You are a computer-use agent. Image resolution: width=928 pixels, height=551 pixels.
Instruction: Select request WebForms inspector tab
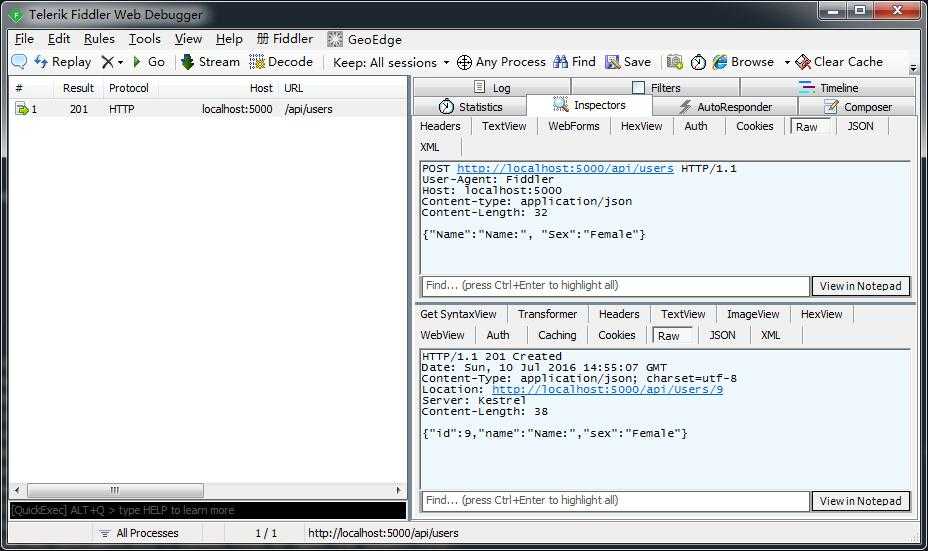(573, 126)
